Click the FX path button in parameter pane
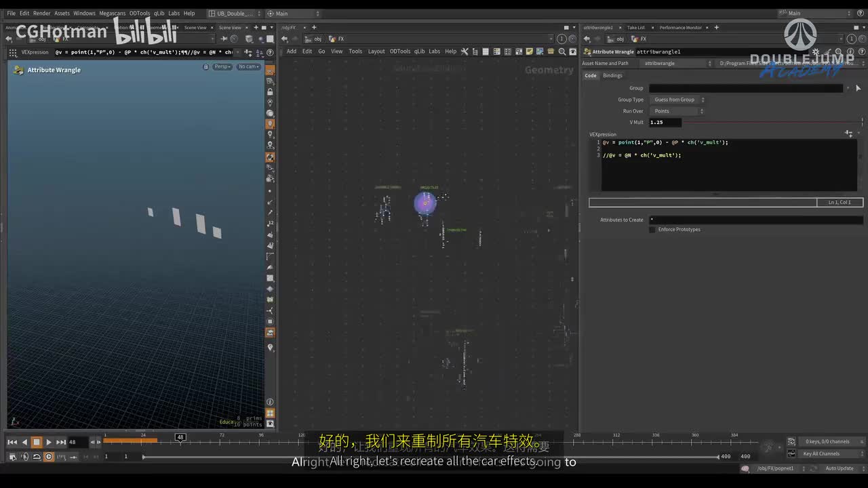Viewport: 868px width, 488px height. 639,39
